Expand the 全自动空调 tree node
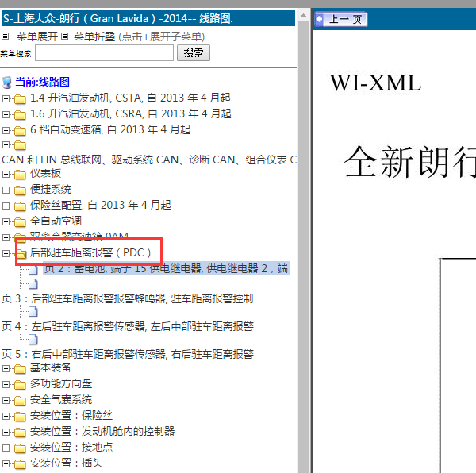Viewport: 476px width, 473px height. pos(6,221)
